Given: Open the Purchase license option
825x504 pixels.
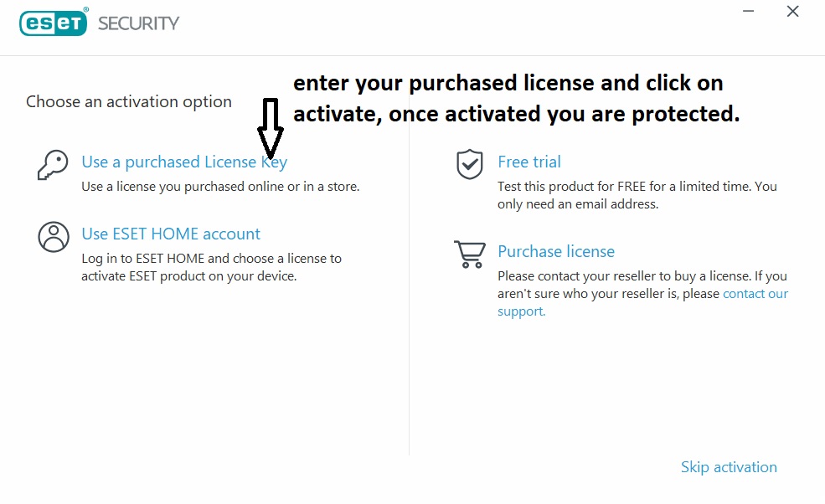Looking at the screenshot, I should 556,251.
